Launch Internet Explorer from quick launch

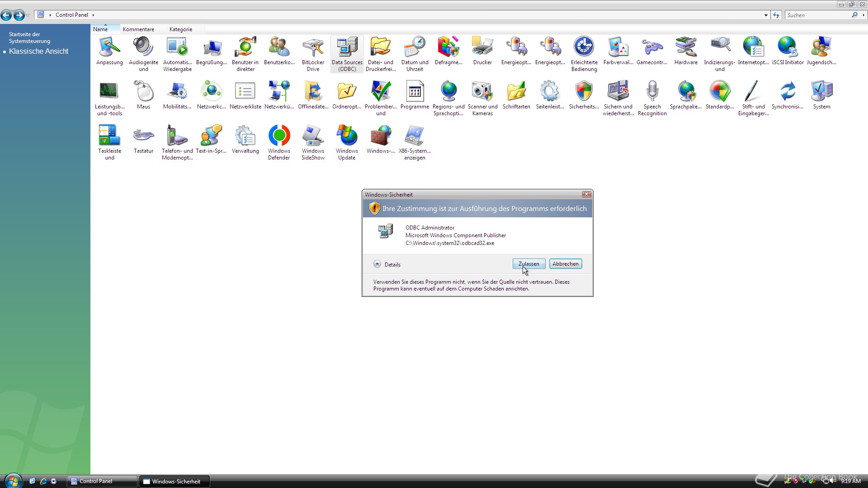click(43, 481)
